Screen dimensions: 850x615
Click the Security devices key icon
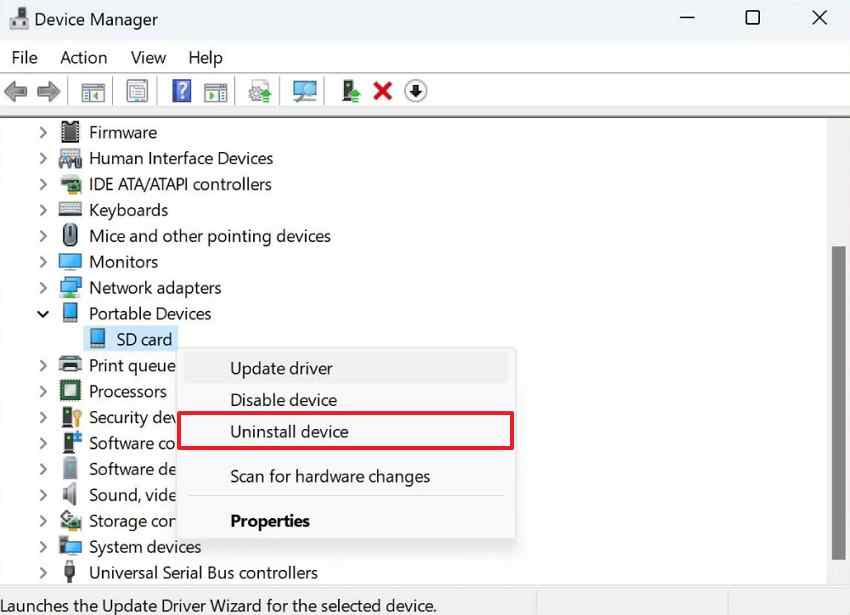click(71, 417)
